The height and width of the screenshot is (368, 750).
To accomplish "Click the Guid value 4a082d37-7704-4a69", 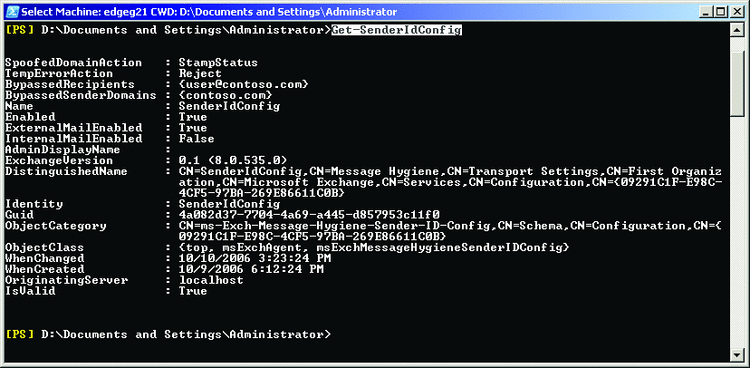I will pyautogui.click(x=309, y=215).
